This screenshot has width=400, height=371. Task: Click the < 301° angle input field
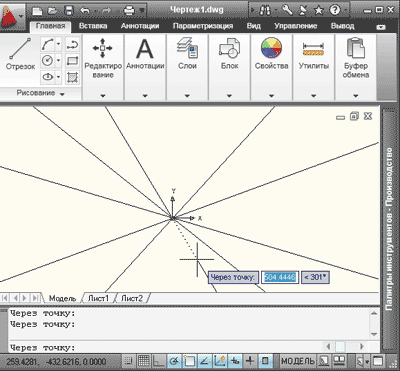(315, 277)
